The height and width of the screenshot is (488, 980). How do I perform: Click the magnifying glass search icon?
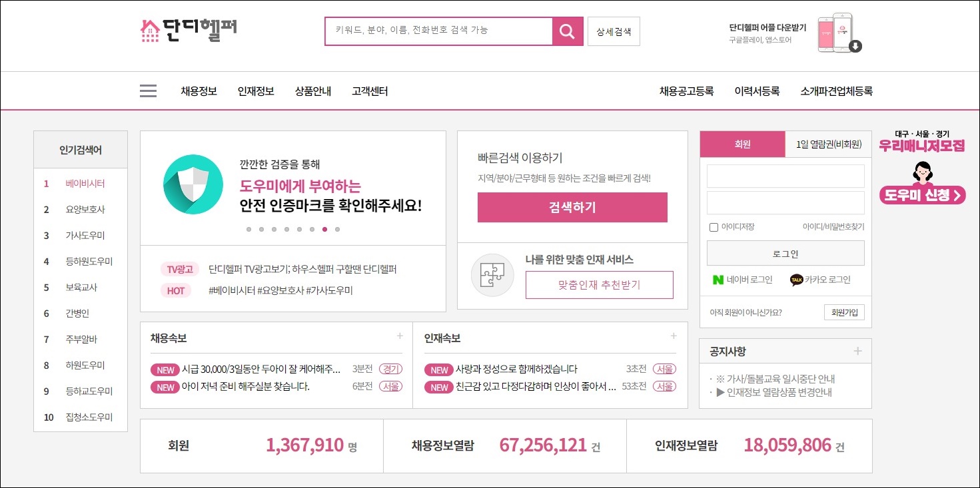click(566, 31)
